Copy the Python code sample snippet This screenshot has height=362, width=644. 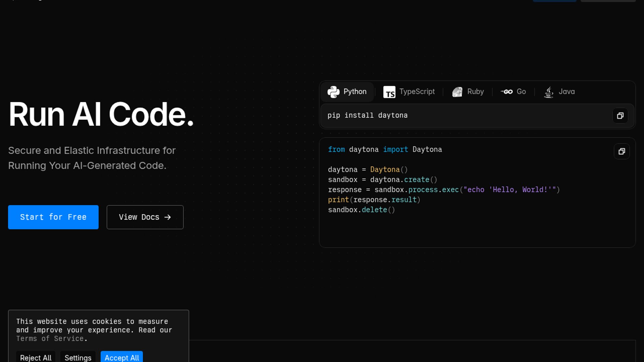point(622,152)
